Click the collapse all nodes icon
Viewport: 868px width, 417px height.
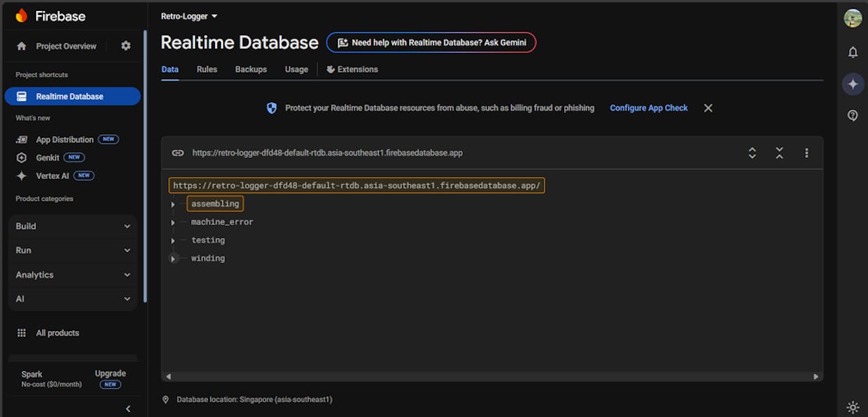pyautogui.click(x=779, y=153)
